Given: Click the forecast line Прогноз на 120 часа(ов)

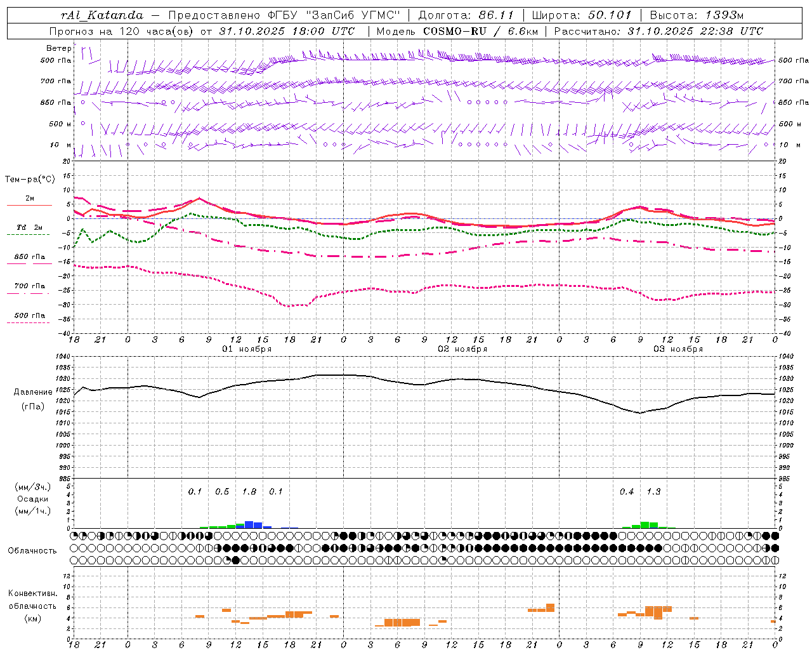Looking at the screenshot, I should point(122,31).
